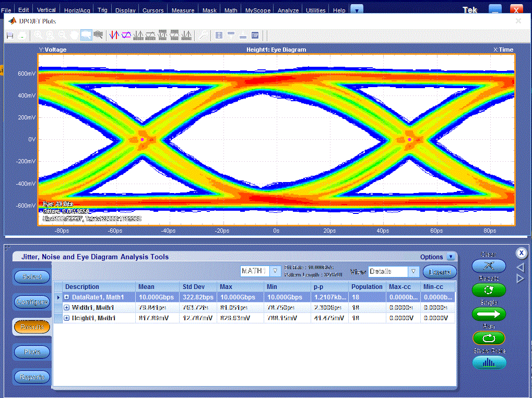Click the 79.841ps mean cell
The image size is (532, 398).
[158, 307]
